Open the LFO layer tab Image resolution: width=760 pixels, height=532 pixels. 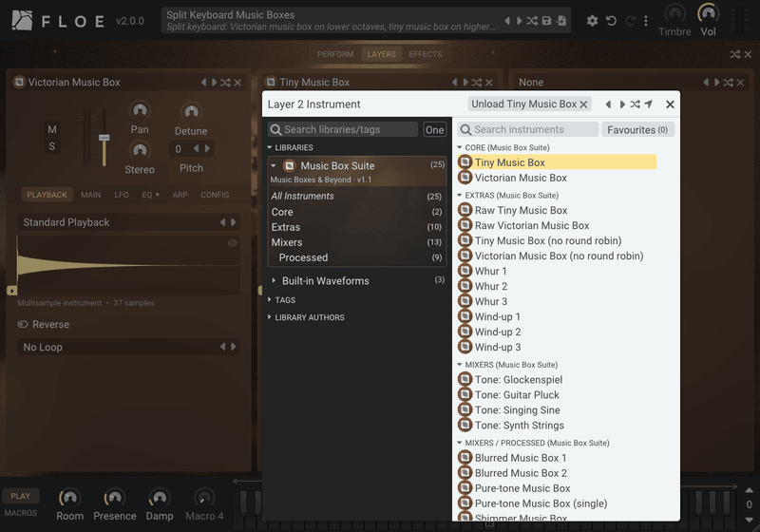(122, 195)
